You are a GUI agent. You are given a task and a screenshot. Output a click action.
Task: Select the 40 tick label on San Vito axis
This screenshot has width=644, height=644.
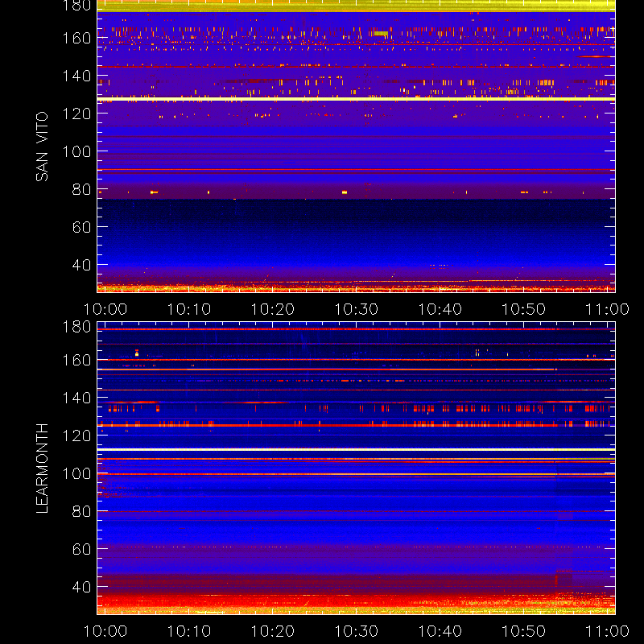(82, 265)
